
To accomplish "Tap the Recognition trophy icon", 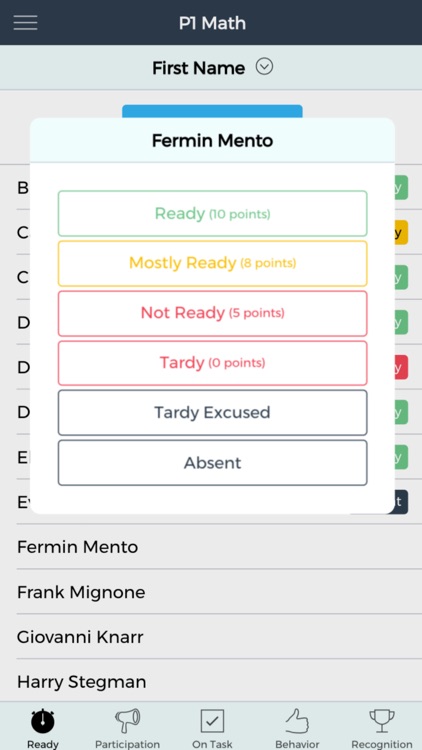I will pyautogui.click(x=382, y=721).
